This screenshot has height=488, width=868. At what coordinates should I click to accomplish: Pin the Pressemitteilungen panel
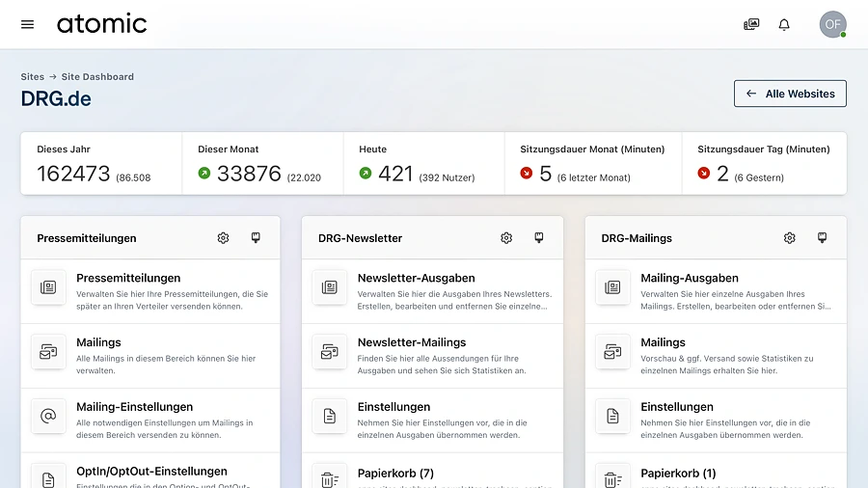point(256,238)
